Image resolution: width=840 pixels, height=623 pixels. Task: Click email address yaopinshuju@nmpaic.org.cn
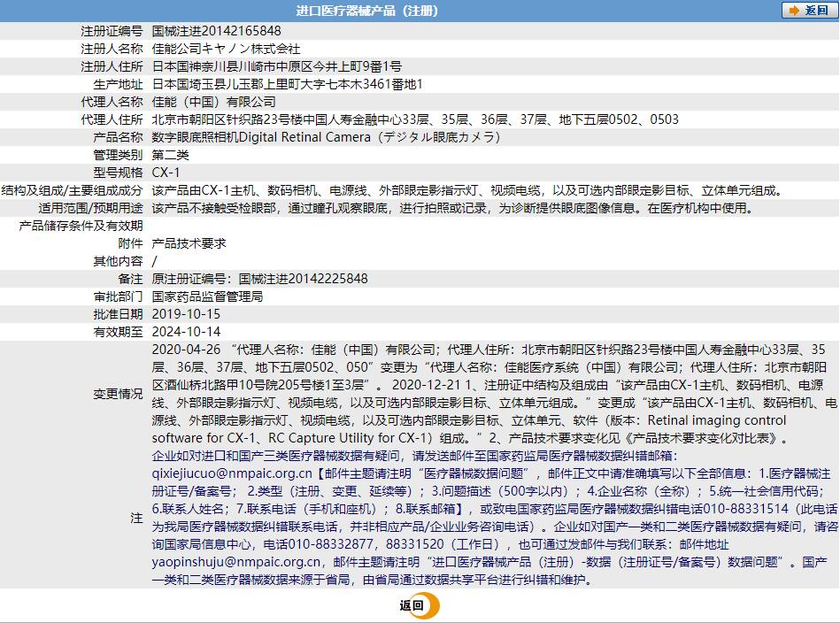236,562
